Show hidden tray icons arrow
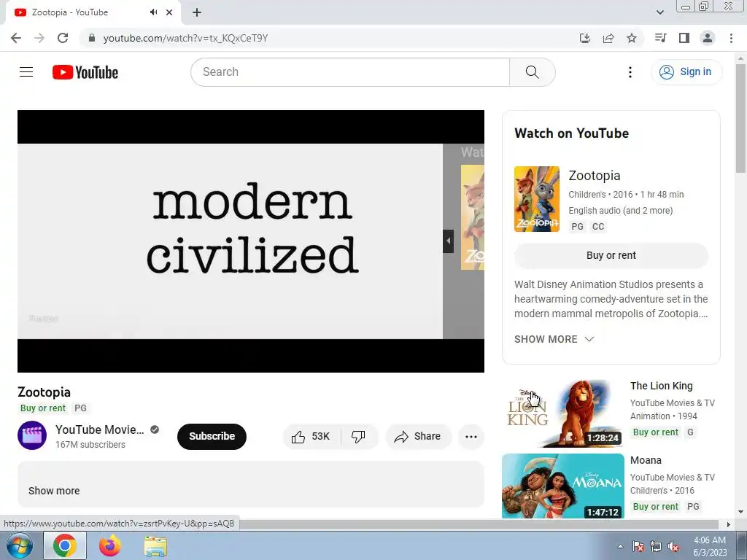The width and height of the screenshot is (747, 560). 620,546
